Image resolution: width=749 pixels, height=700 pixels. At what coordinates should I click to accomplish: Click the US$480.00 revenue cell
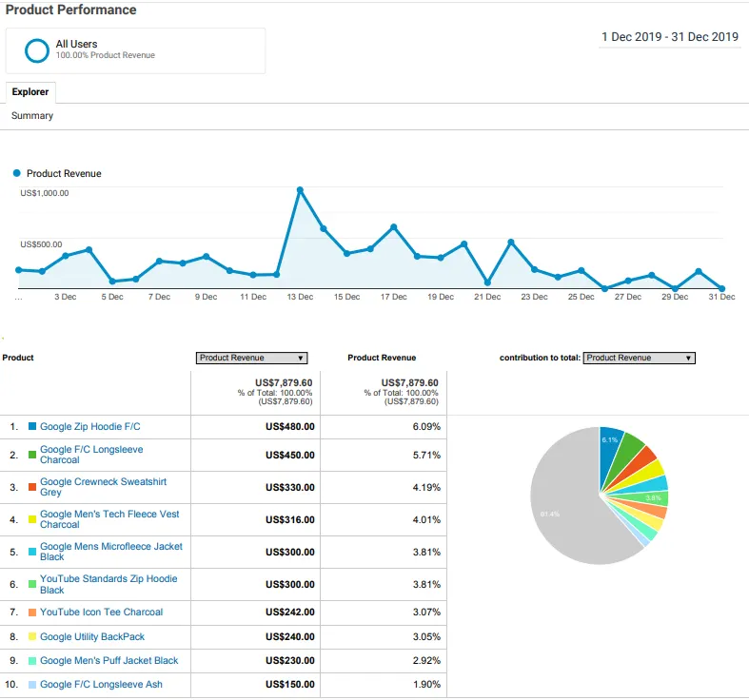coord(290,426)
